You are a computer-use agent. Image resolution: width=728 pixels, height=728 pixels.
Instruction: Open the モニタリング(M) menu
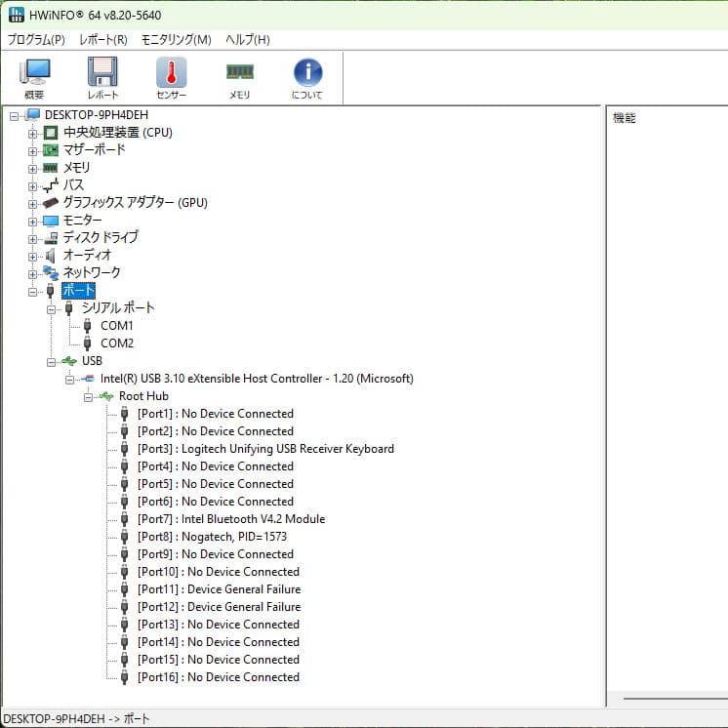[176, 40]
